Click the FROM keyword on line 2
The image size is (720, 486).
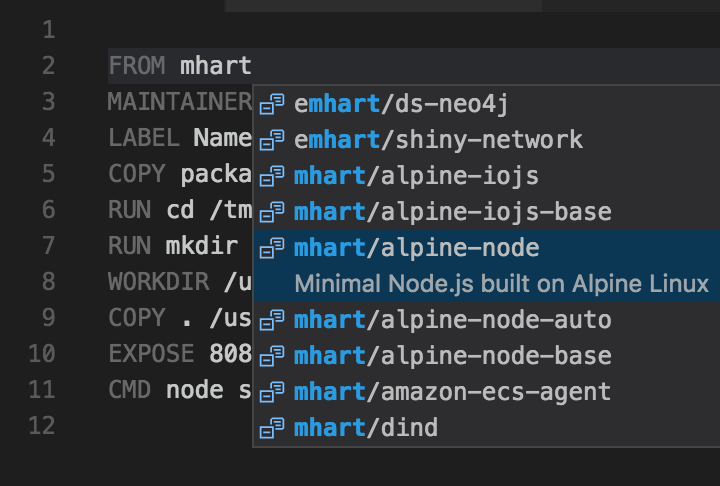tap(138, 67)
